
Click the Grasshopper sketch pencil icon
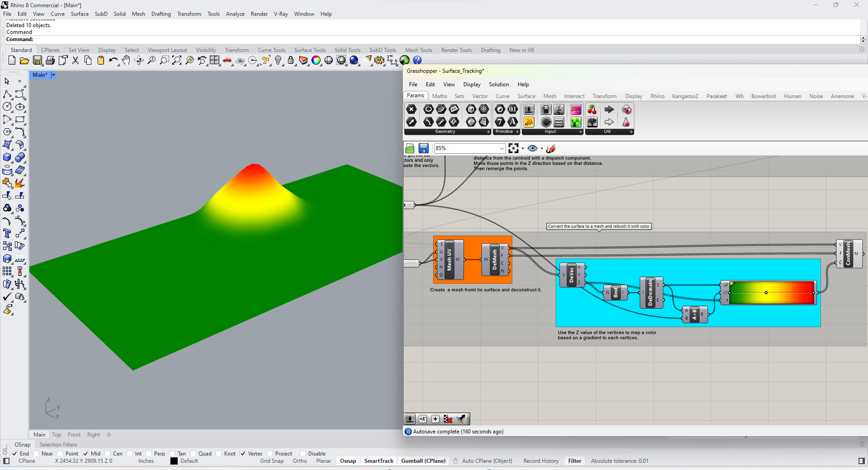tap(551, 149)
